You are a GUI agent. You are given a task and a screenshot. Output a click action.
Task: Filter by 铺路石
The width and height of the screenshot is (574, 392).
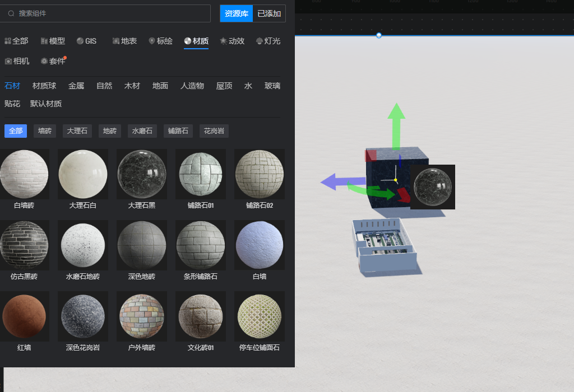click(x=178, y=131)
